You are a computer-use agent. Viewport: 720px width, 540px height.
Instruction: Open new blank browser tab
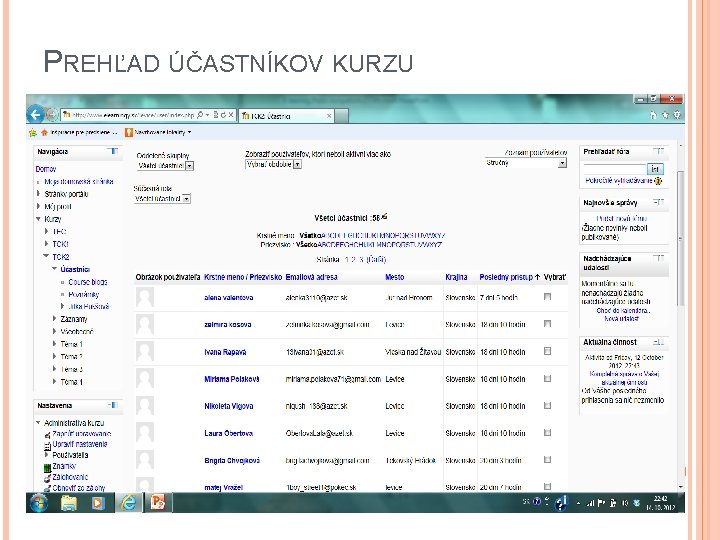[x=342, y=116]
